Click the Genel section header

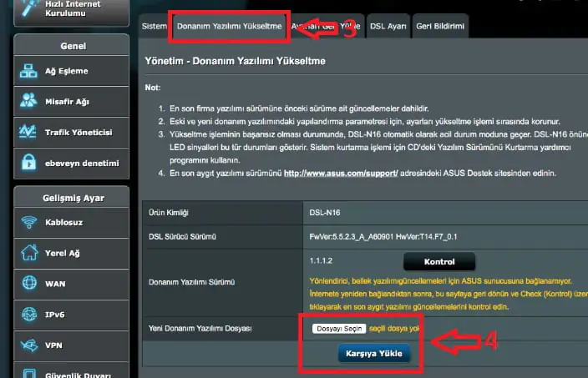72,45
